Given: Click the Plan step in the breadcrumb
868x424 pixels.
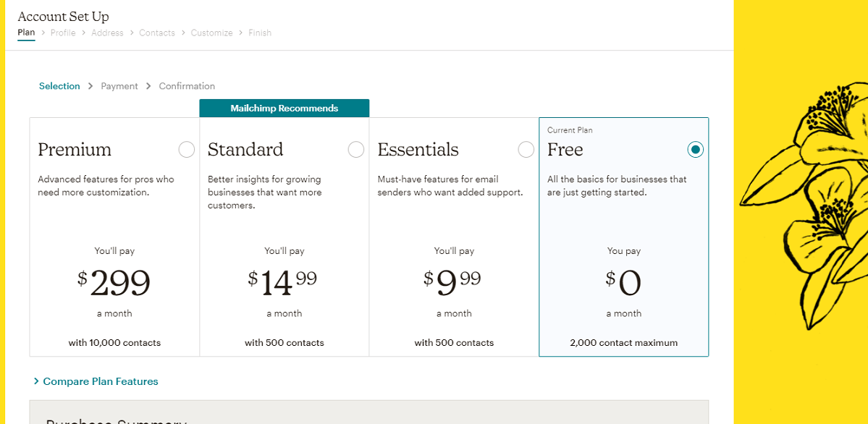Looking at the screenshot, I should [x=25, y=33].
